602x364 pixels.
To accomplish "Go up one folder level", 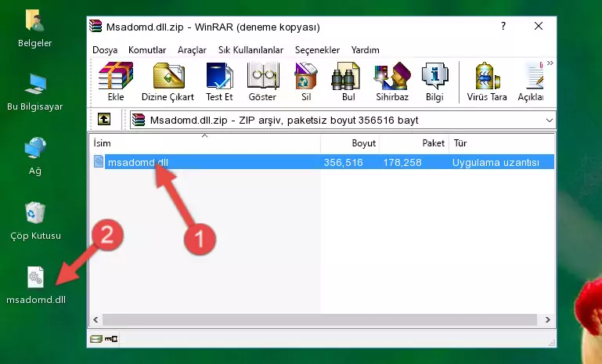I will [x=104, y=120].
